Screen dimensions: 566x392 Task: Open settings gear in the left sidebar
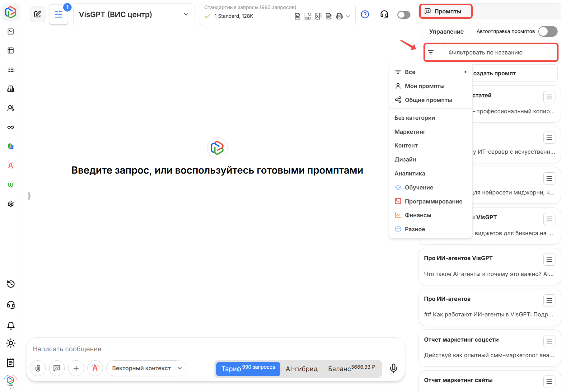[11, 203]
